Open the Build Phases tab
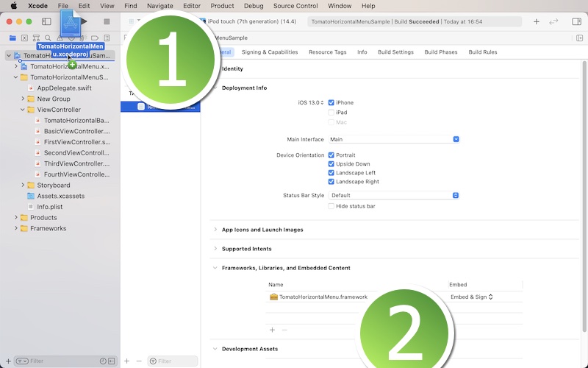The width and height of the screenshot is (588, 368). pyautogui.click(x=440, y=52)
